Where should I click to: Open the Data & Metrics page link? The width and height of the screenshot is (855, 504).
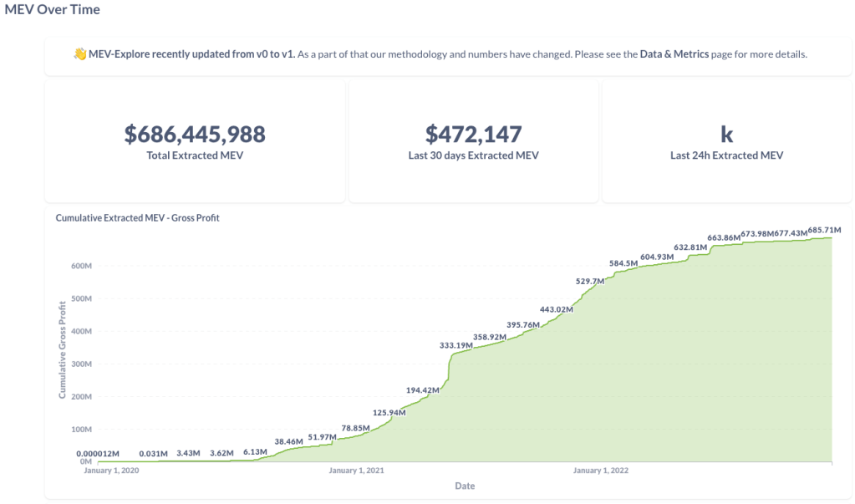pos(674,54)
